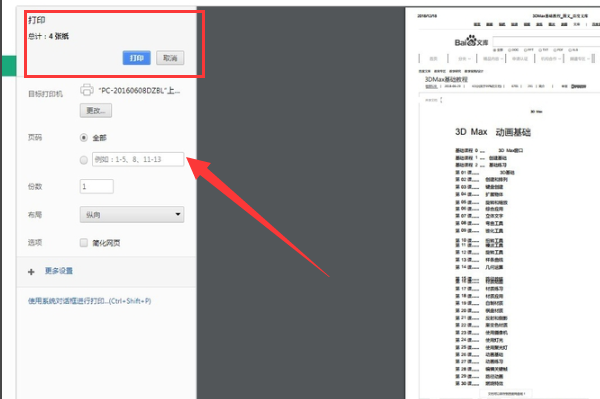Click the page range input field
The height and width of the screenshot is (399, 600).
pos(138,159)
